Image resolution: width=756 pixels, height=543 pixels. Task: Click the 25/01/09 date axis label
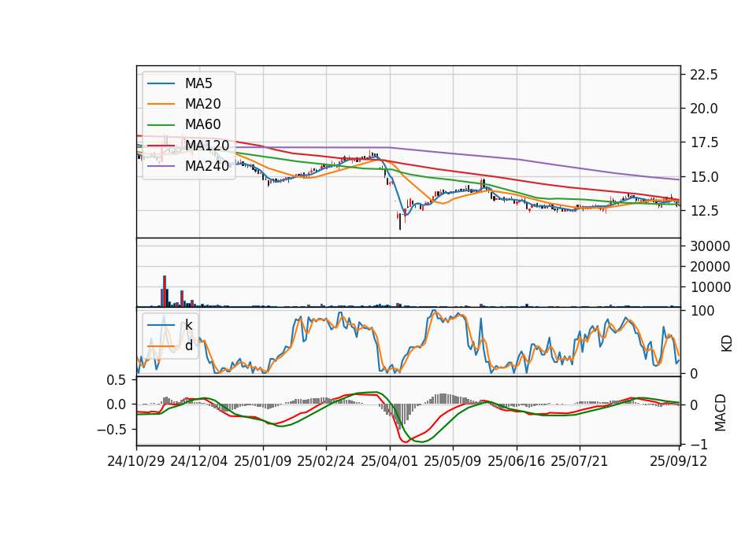point(263,461)
